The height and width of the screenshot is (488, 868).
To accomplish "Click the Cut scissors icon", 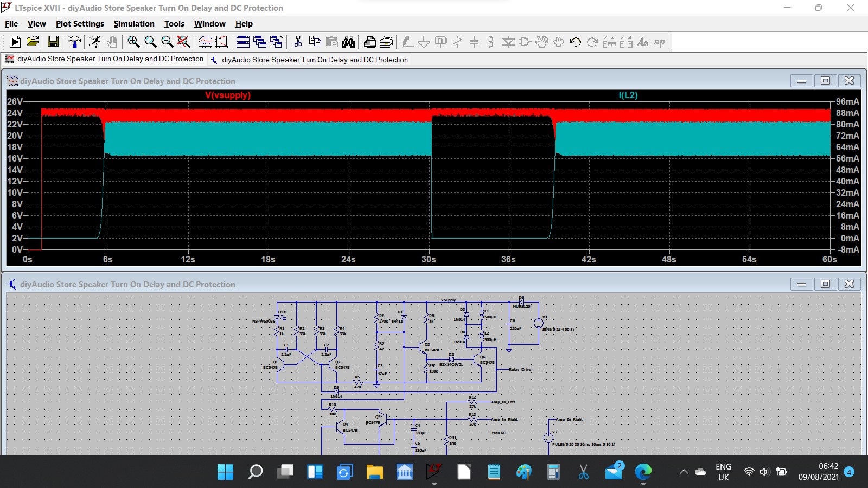I will pyautogui.click(x=298, y=42).
